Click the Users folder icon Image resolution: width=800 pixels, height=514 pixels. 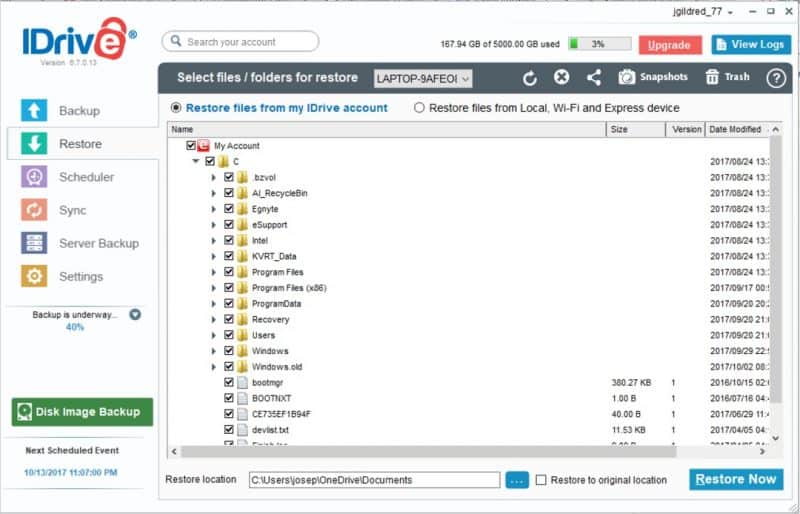point(242,335)
